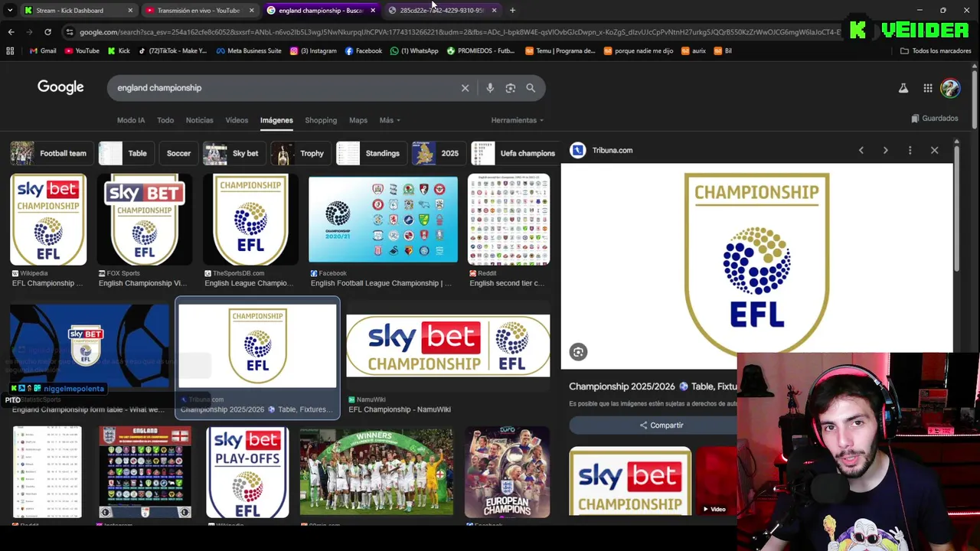Open the Google account avatar
Screen dimensions: 980x551
[x=950, y=88]
